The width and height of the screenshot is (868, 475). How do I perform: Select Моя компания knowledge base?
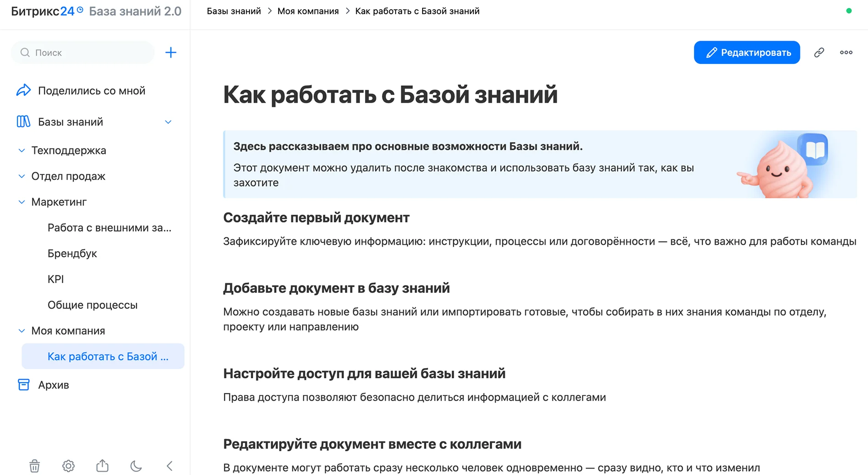(68, 331)
